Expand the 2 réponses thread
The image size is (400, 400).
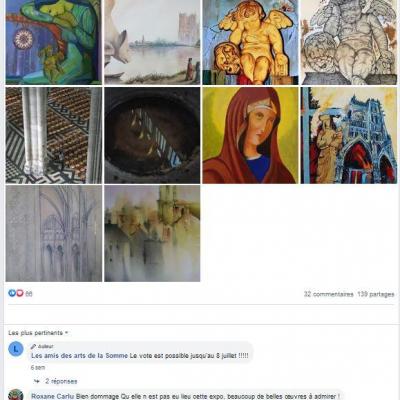click(x=61, y=381)
